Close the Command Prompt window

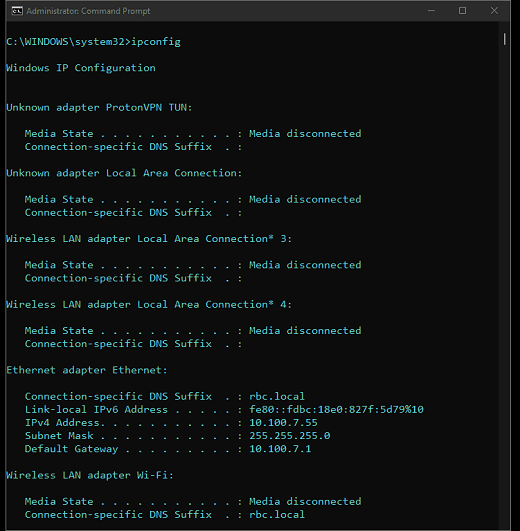coord(494,11)
